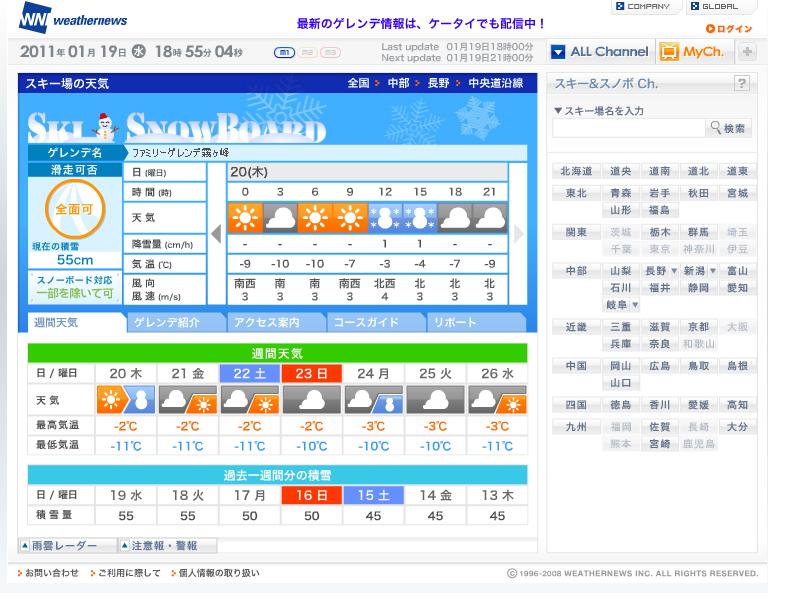The width and height of the screenshot is (800, 600).
Task: Select the 兵庫 prefecture button
Action: click(620, 344)
